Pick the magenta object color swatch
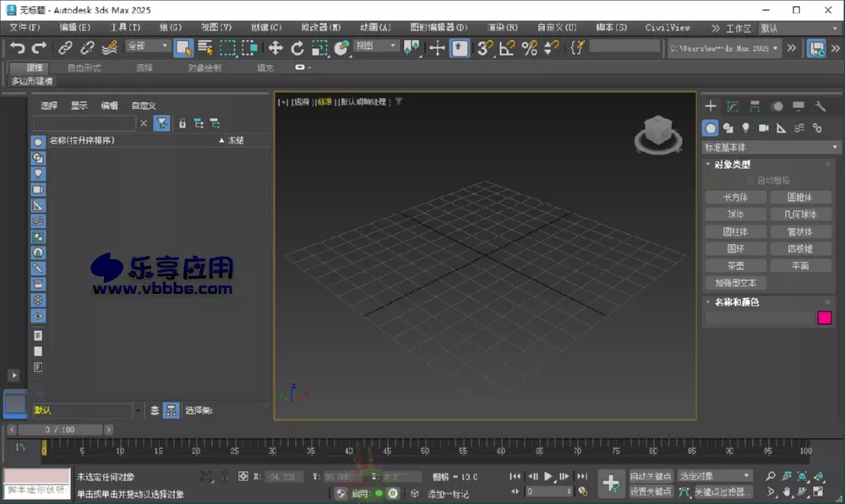The width and height of the screenshot is (845, 504). pos(825,317)
